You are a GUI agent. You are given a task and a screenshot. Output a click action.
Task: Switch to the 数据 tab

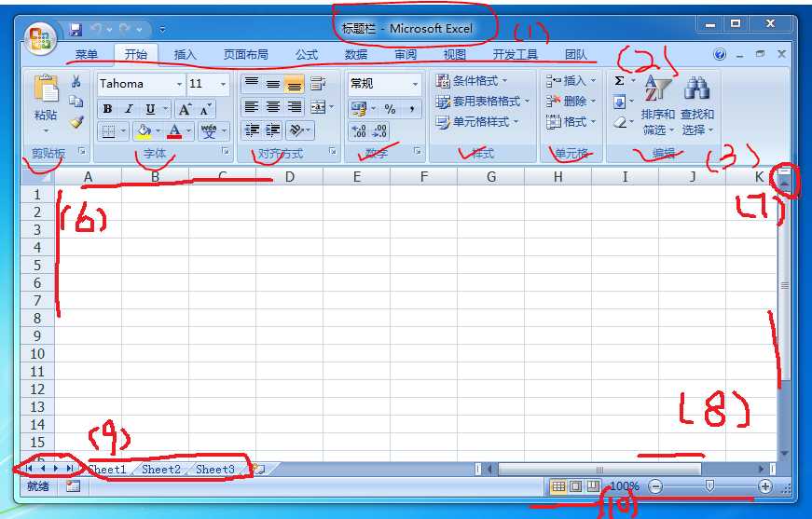coord(356,54)
